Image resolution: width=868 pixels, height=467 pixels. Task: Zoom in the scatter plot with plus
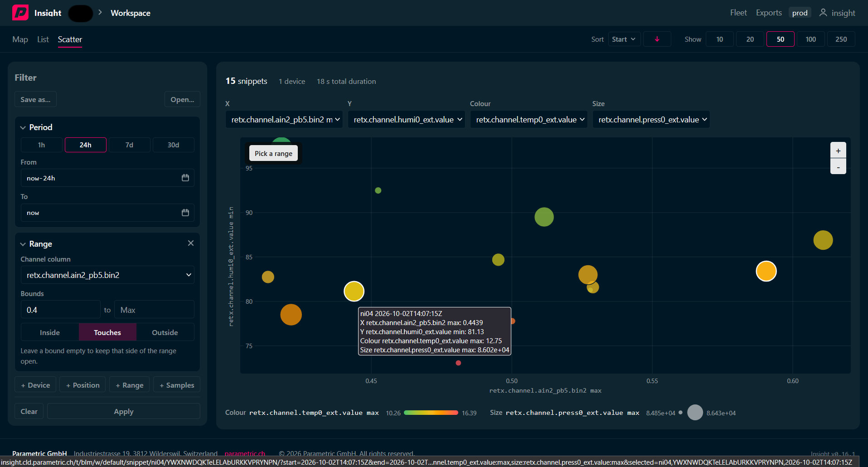click(838, 151)
